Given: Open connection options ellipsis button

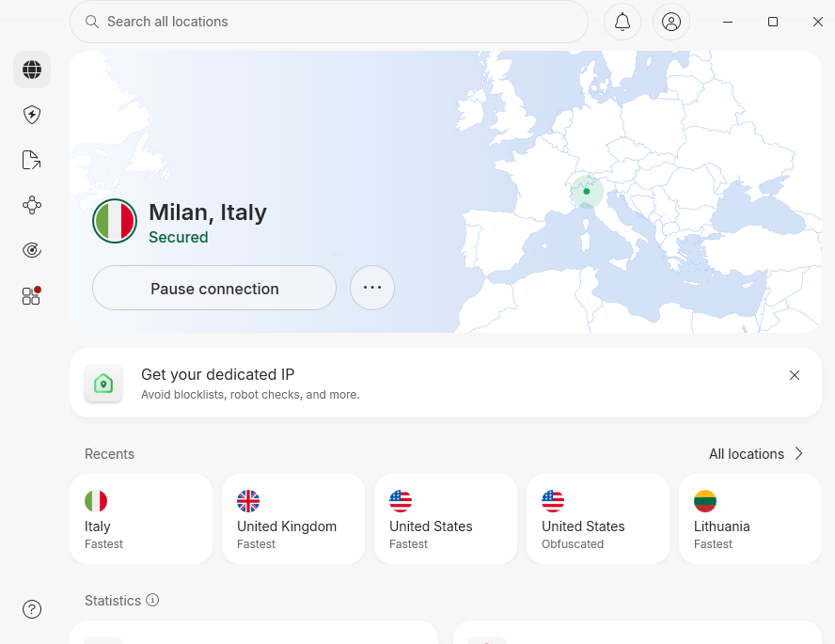Looking at the screenshot, I should click(x=372, y=288).
